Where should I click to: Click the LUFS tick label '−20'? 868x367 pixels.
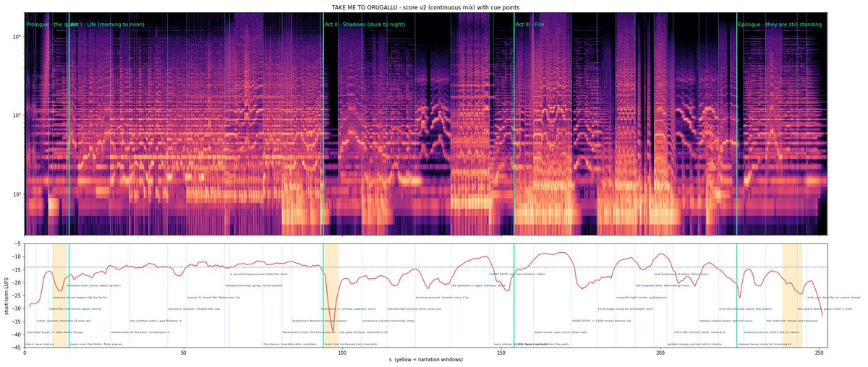[16, 283]
